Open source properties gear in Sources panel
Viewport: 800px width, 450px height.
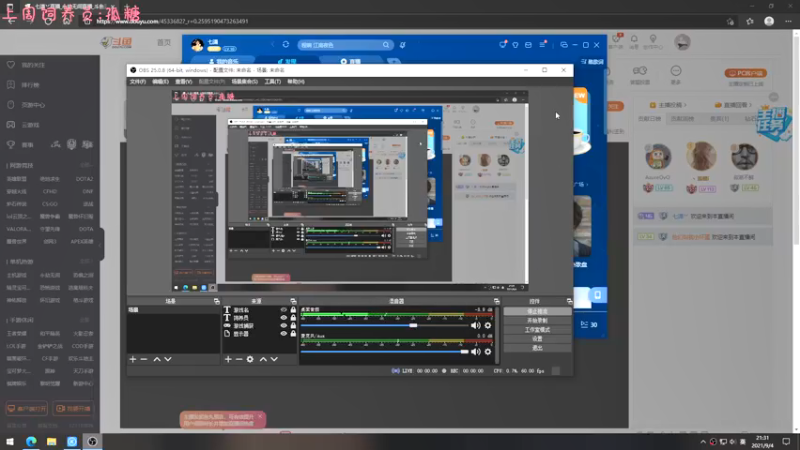[x=250, y=359]
